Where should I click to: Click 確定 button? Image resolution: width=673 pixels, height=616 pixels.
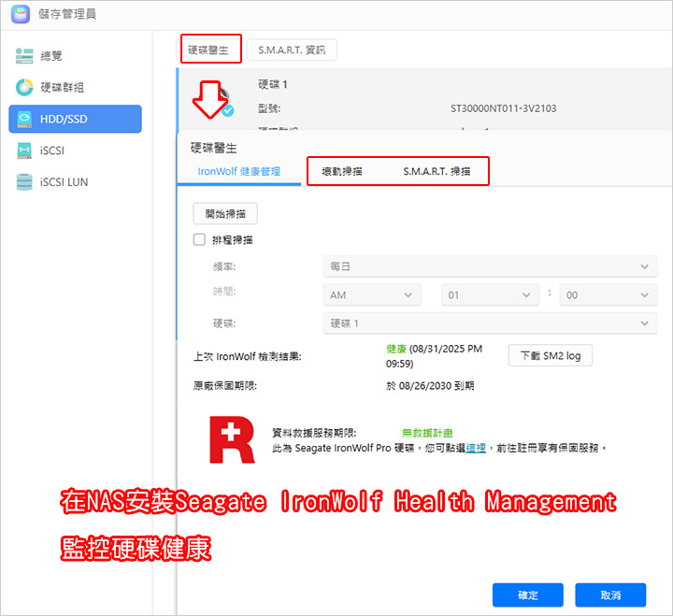(527, 595)
